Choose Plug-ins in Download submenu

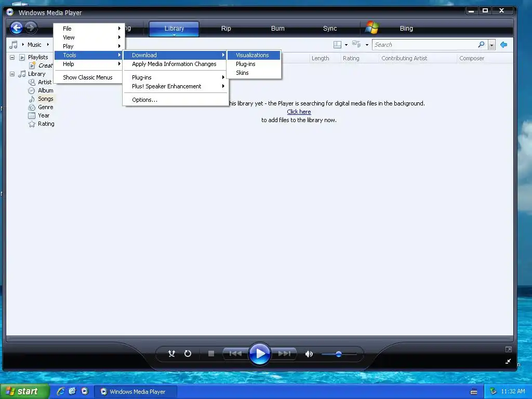[254, 64]
